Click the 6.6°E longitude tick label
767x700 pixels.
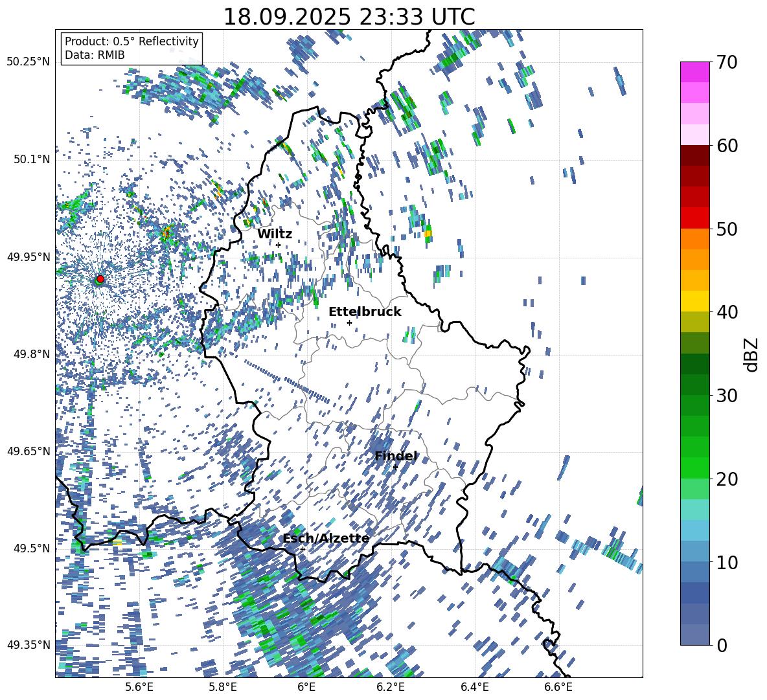(558, 687)
